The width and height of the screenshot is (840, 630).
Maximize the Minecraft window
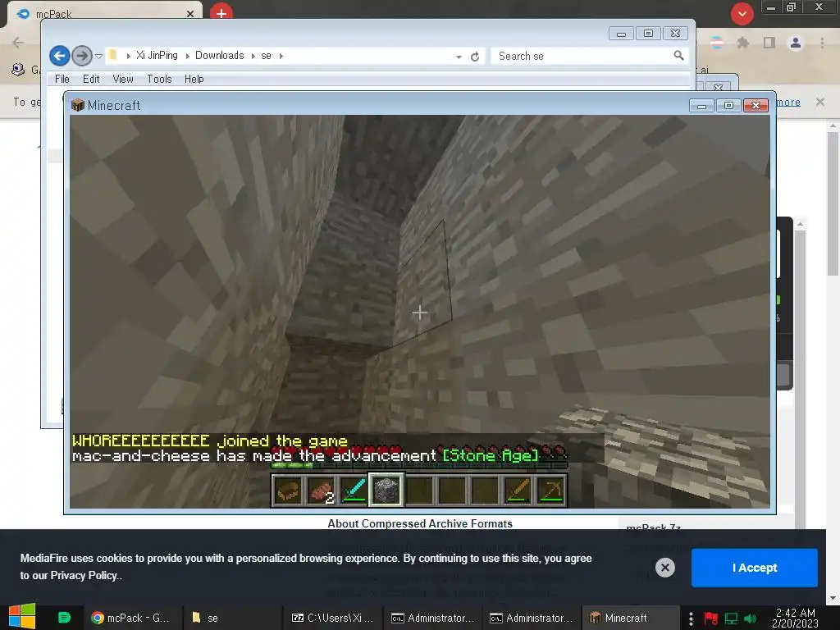728,106
